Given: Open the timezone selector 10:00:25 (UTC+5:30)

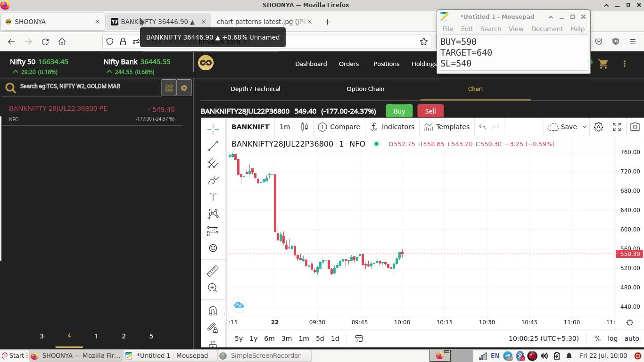Looking at the screenshot, I should [544, 338].
